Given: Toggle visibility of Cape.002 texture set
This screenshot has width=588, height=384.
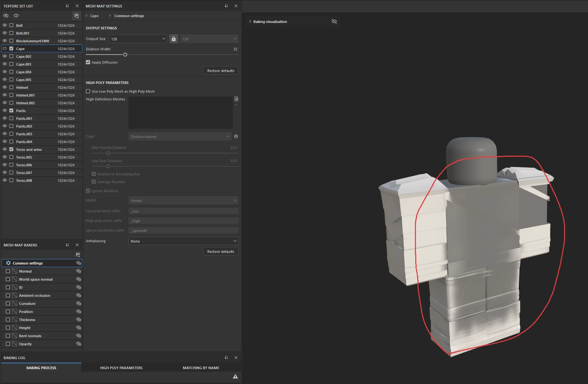Looking at the screenshot, I should 5,56.
